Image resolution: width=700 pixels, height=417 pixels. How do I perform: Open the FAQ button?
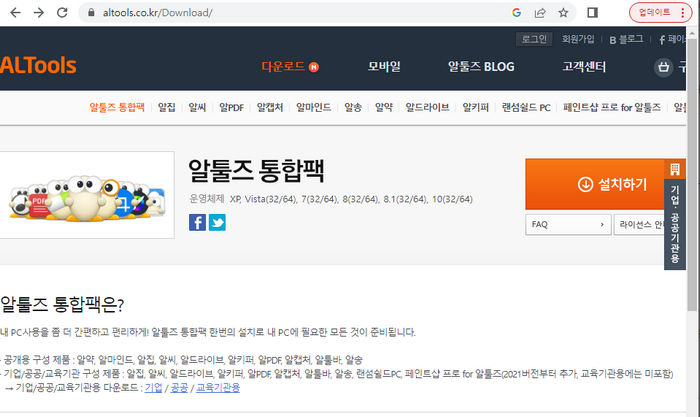click(568, 224)
